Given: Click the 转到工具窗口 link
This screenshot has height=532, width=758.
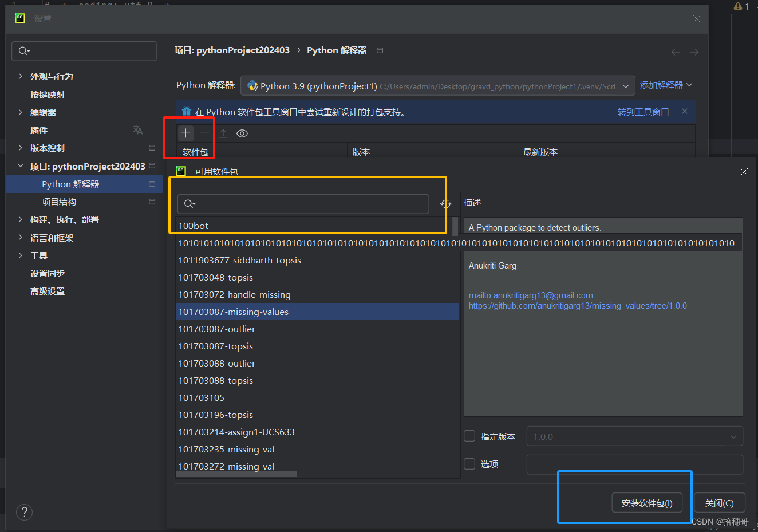Looking at the screenshot, I should 643,112.
